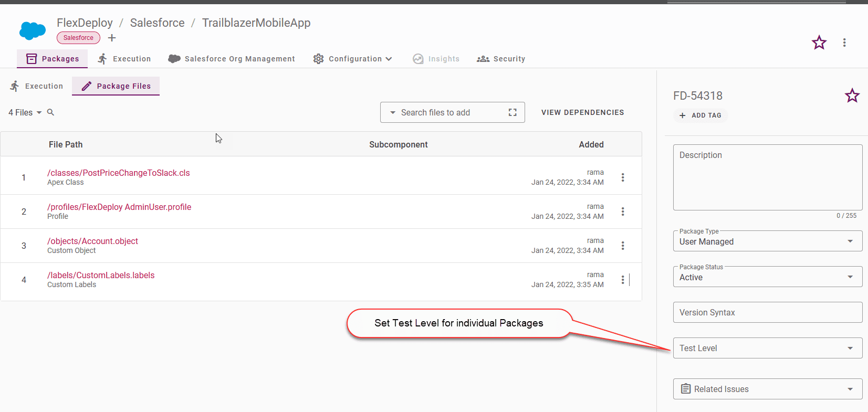Click the Added column header
This screenshot has width=868, height=412.
pyautogui.click(x=591, y=144)
